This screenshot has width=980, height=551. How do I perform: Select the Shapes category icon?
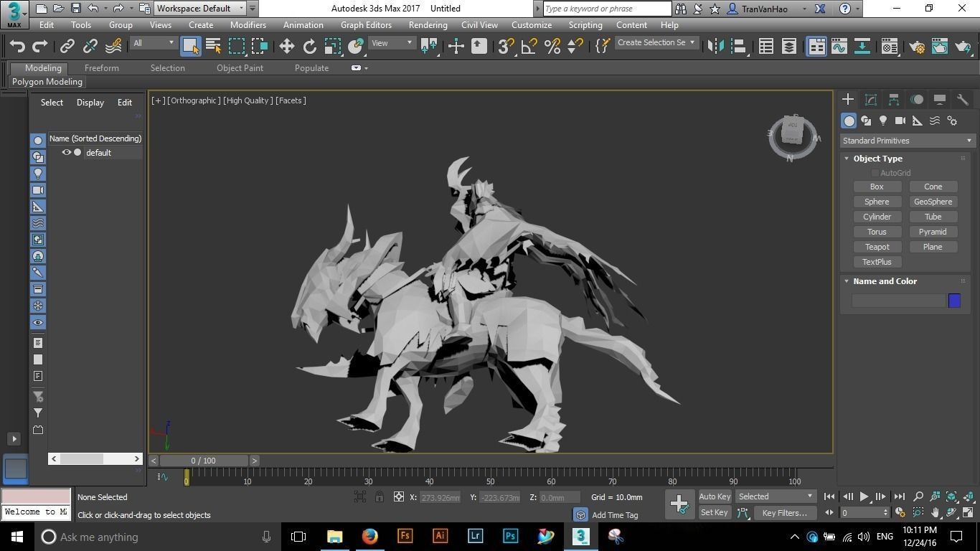point(866,121)
